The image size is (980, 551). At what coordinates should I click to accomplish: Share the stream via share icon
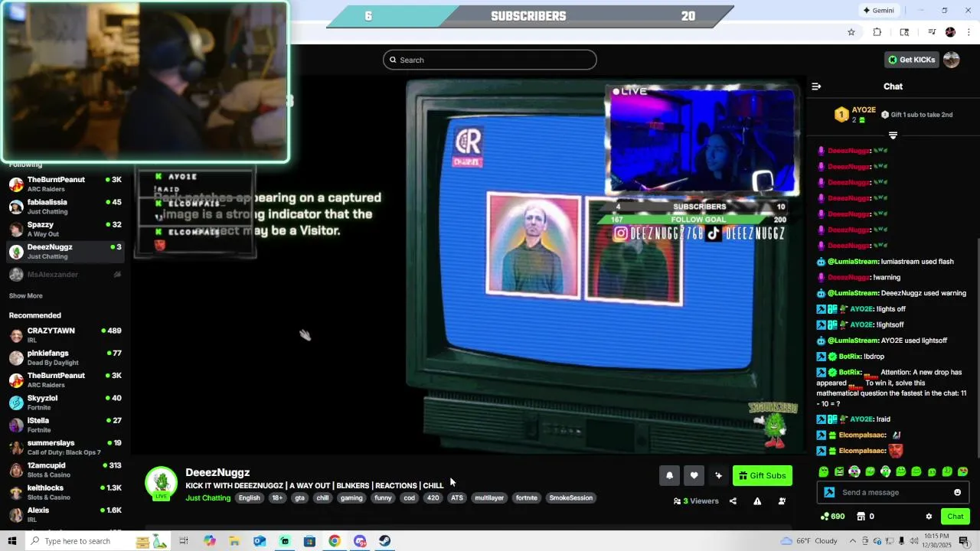point(733,501)
